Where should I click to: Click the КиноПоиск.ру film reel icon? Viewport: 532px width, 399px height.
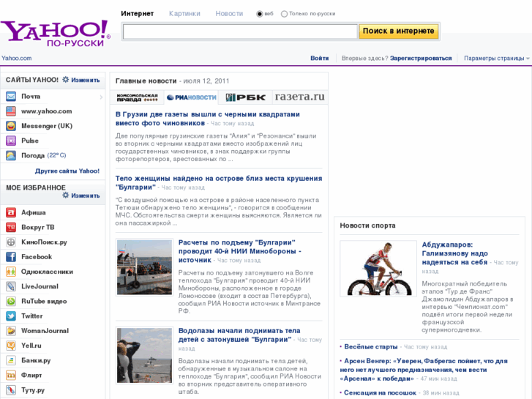(11, 242)
